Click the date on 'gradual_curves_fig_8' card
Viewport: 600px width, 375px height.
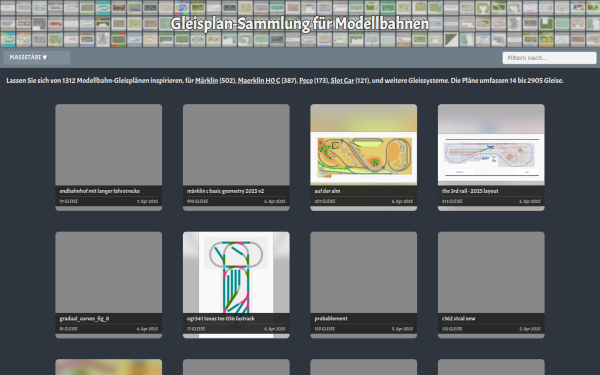tap(147, 329)
